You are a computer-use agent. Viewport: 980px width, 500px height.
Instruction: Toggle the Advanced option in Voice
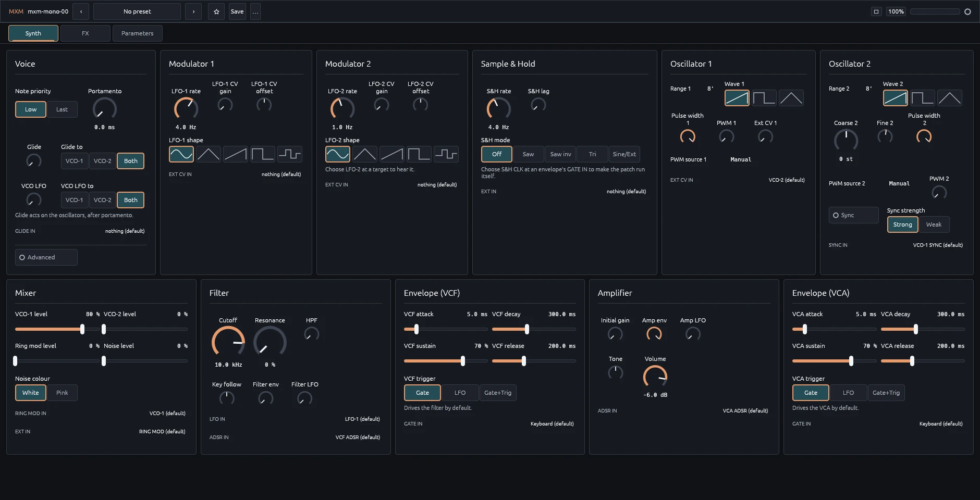(x=46, y=257)
